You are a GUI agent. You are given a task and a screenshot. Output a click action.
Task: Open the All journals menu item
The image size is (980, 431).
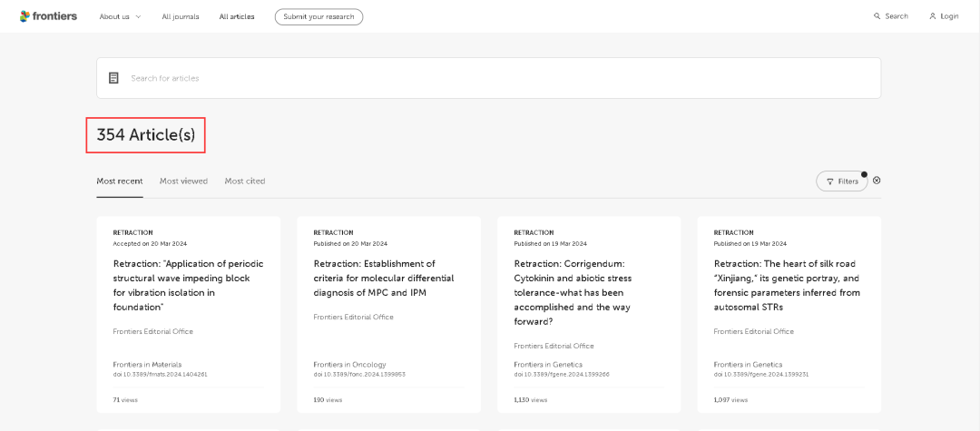181,17
